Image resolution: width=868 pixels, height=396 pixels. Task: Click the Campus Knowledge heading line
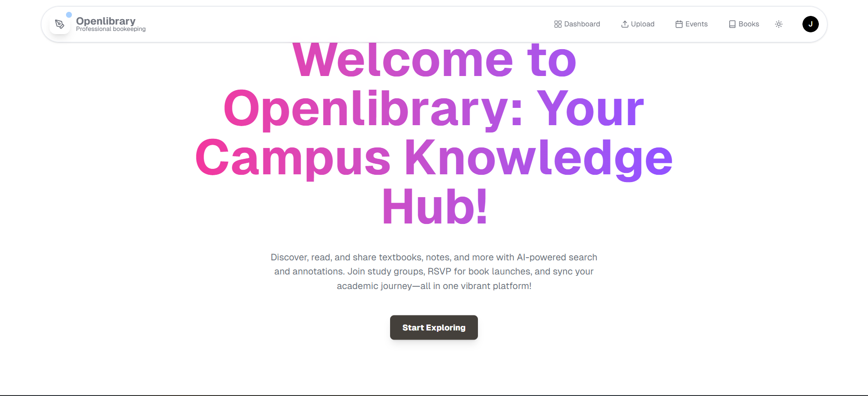pos(434,157)
